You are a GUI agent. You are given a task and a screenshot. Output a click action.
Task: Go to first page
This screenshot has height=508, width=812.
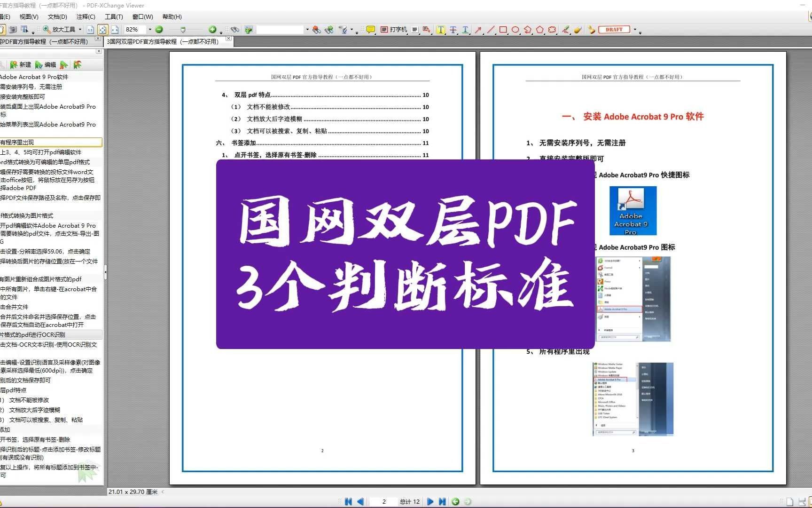point(348,501)
